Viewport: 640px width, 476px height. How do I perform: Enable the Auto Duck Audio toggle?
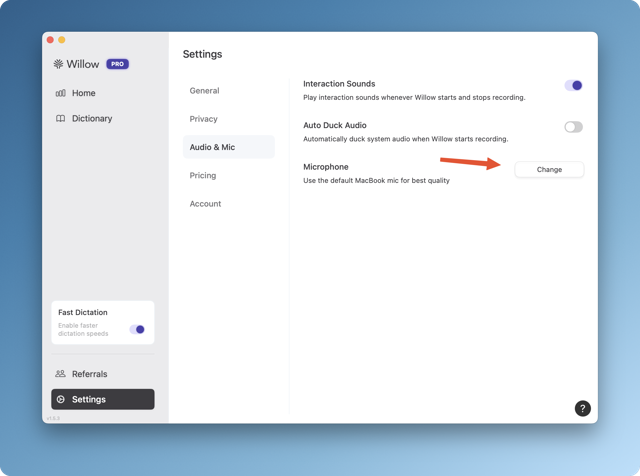(573, 127)
